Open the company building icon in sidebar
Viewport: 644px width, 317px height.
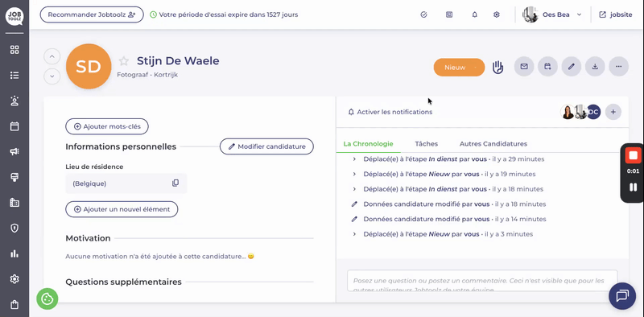pos(14,203)
